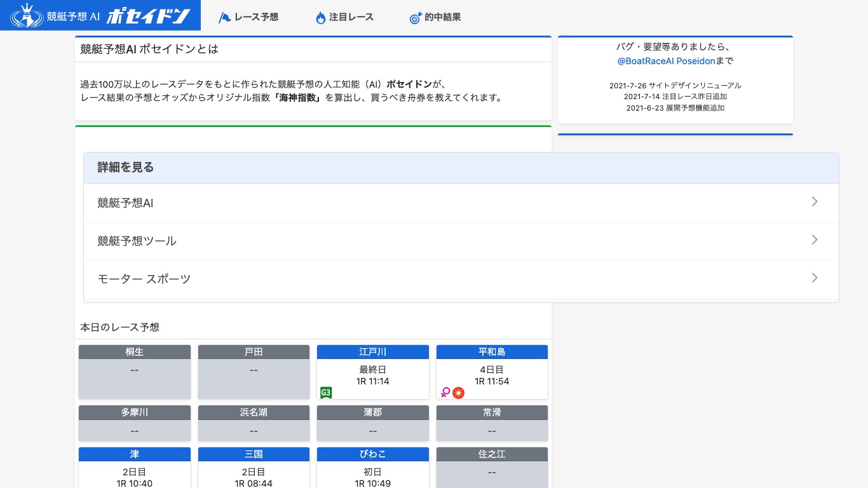Expand the 競艇予想AI row chevron

tap(815, 201)
